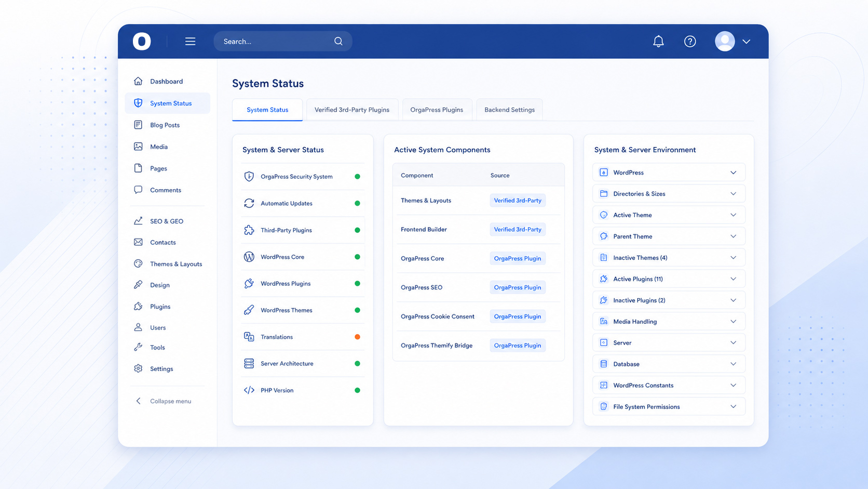
Task: Click the Contacts envelope icon
Action: click(138, 242)
